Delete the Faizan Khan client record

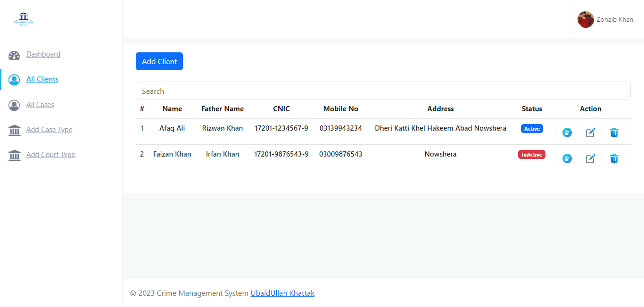(x=614, y=158)
